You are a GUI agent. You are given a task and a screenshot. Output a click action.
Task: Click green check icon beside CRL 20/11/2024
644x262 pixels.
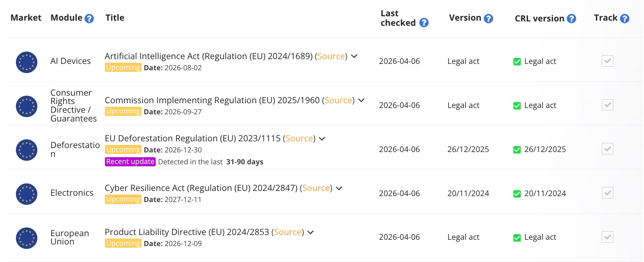click(517, 194)
